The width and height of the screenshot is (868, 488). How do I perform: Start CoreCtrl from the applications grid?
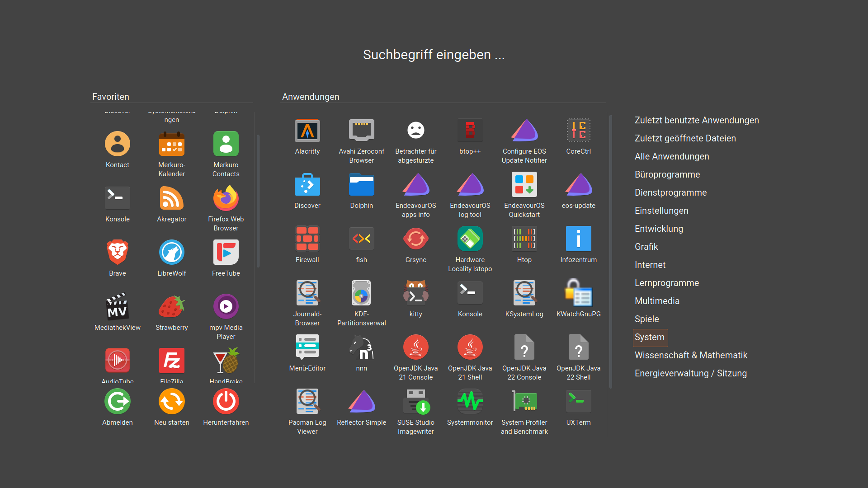pyautogui.click(x=578, y=131)
